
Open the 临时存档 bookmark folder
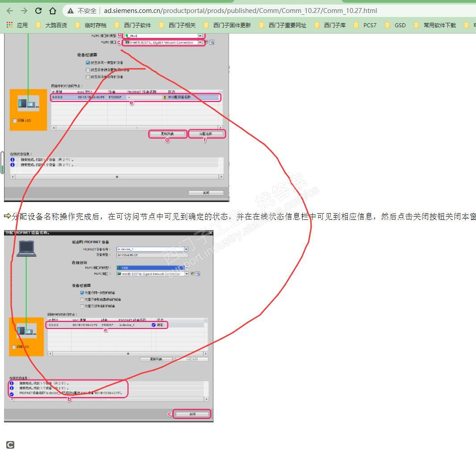pyautogui.click(x=91, y=25)
